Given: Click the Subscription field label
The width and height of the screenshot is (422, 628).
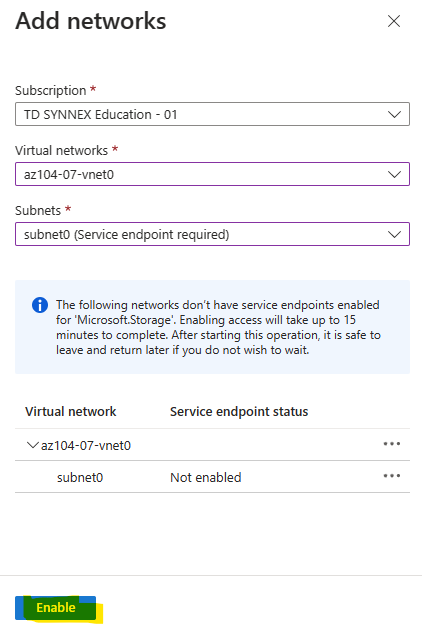Looking at the screenshot, I should pyautogui.click(x=50, y=91).
